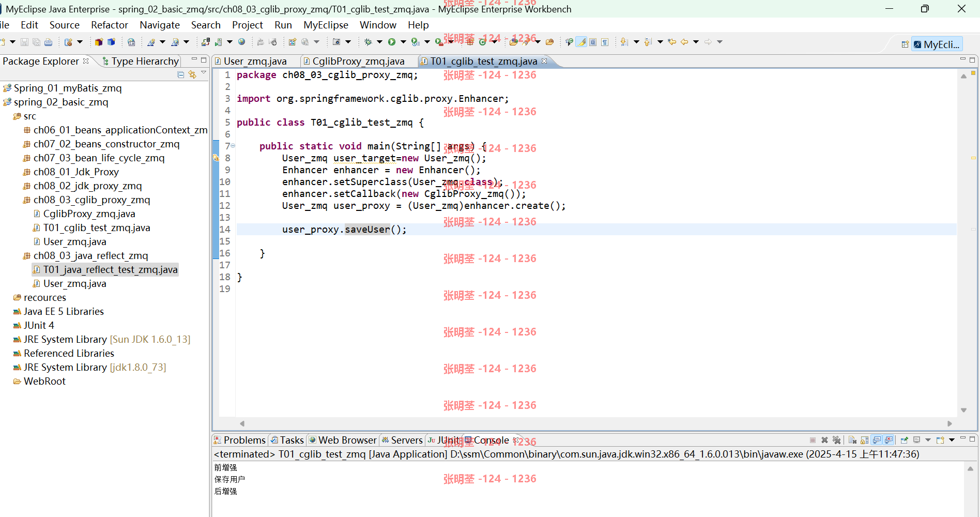Close the T01_cglib_test_zmq.java tab
This screenshot has width=980, height=517.
click(x=544, y=61)
